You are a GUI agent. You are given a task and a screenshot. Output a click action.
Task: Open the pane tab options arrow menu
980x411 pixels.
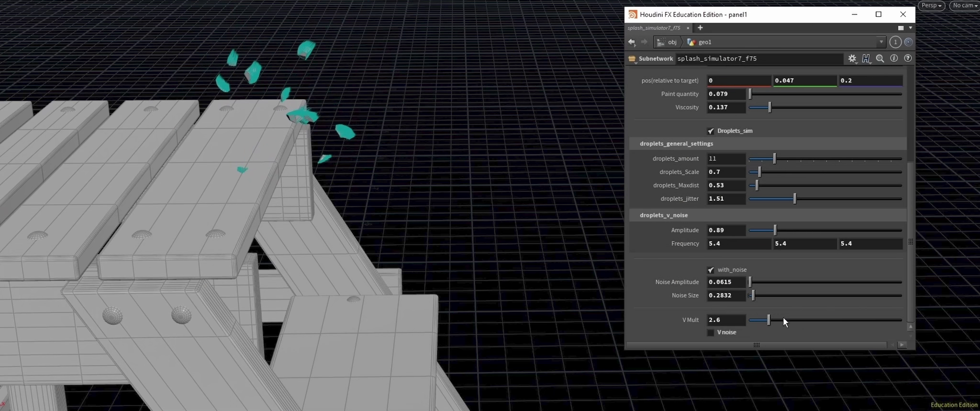point(910,28)
